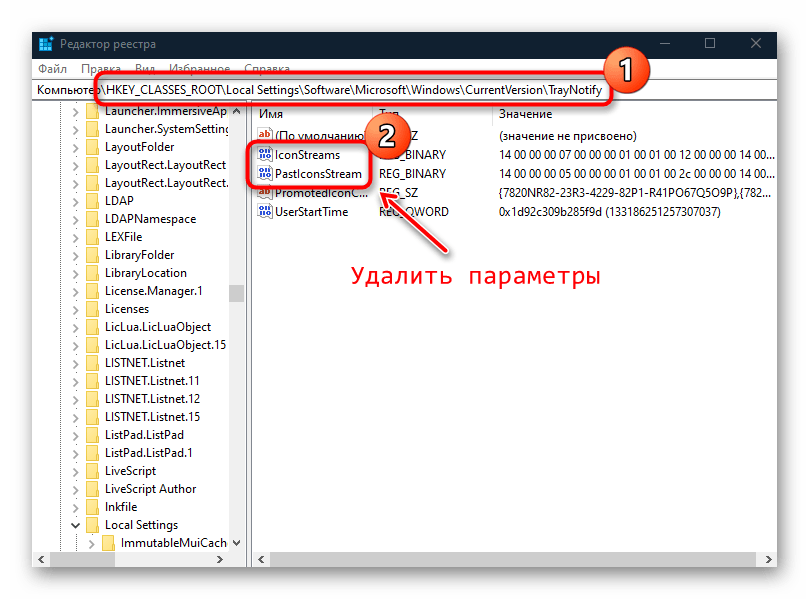This screenshot has height=599, width=809.
Task: Select the PastIconsStream binary value icon
Action: [265, 174]
